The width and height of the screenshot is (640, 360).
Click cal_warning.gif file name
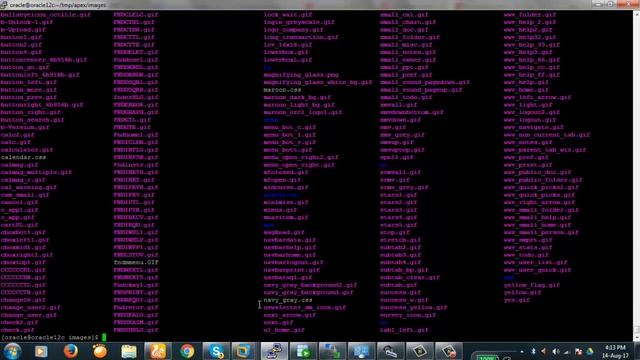(29, 187)
